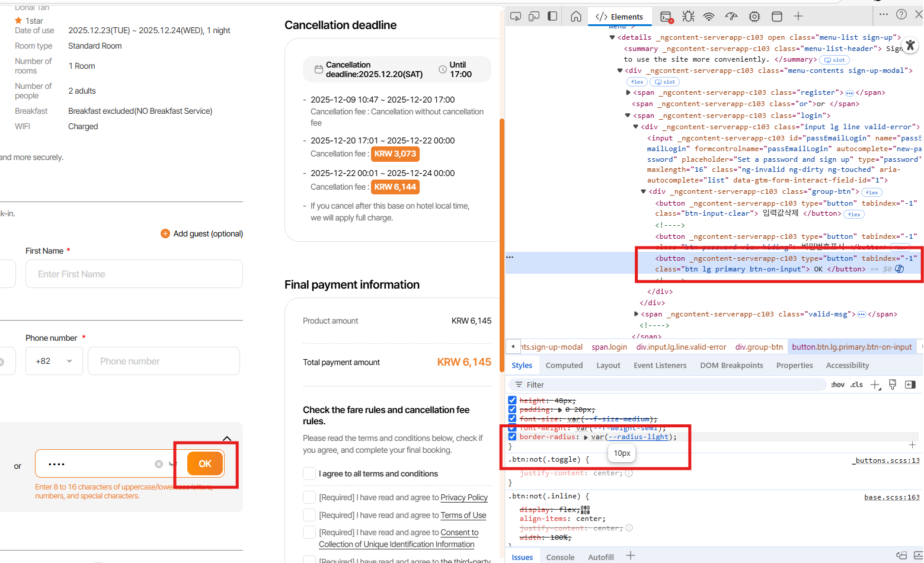Screen dimensions: 924x563
Task: Open the Network tool wifi icon
Action: coord(709,17)
